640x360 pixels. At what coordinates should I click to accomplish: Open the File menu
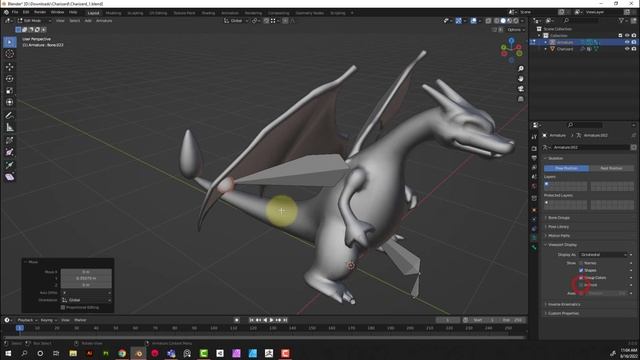point(15,12)
